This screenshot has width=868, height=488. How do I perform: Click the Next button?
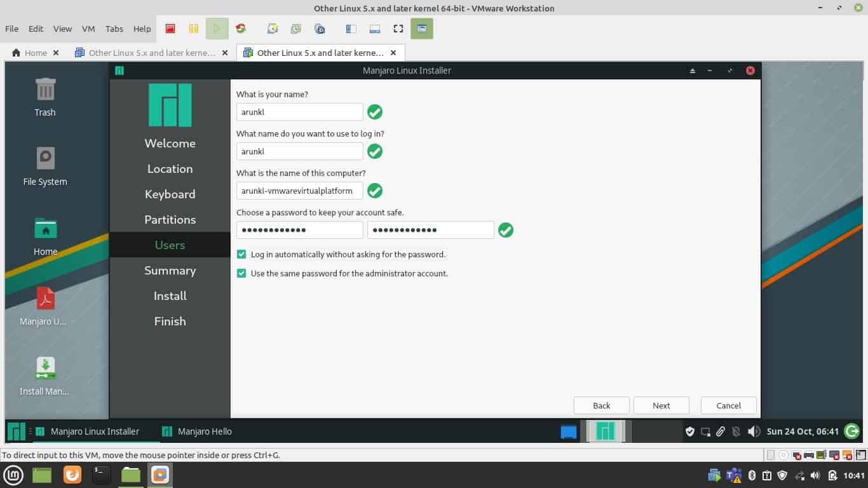pos(661,405)
